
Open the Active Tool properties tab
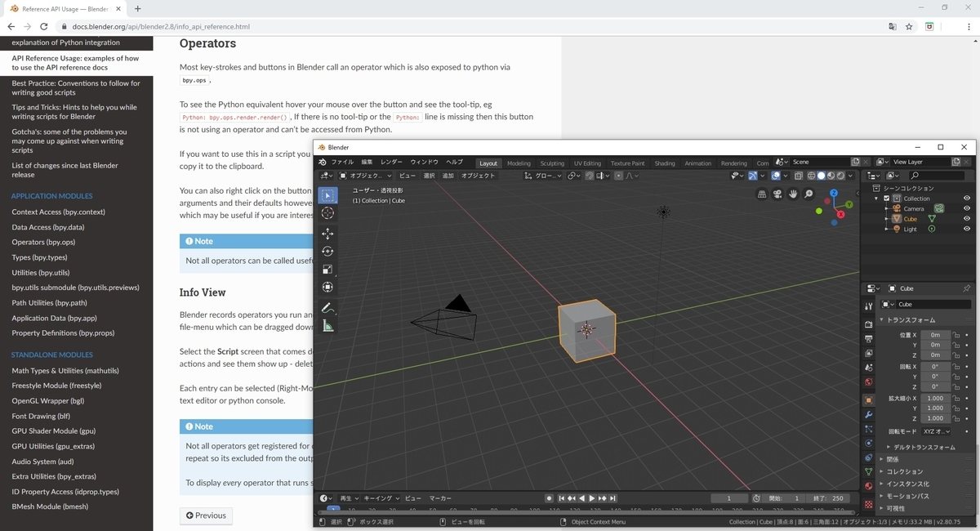pyautogui.click(x=868, y=306)
